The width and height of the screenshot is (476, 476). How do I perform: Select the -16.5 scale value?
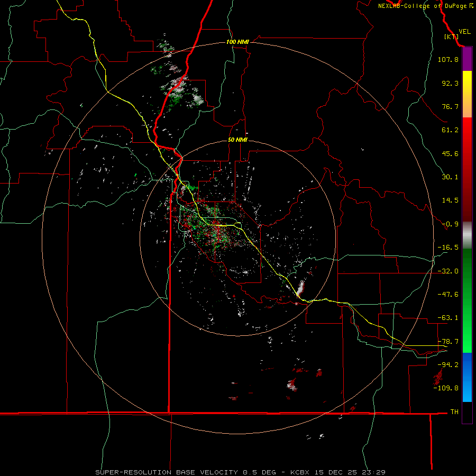[x=448, y=248]
